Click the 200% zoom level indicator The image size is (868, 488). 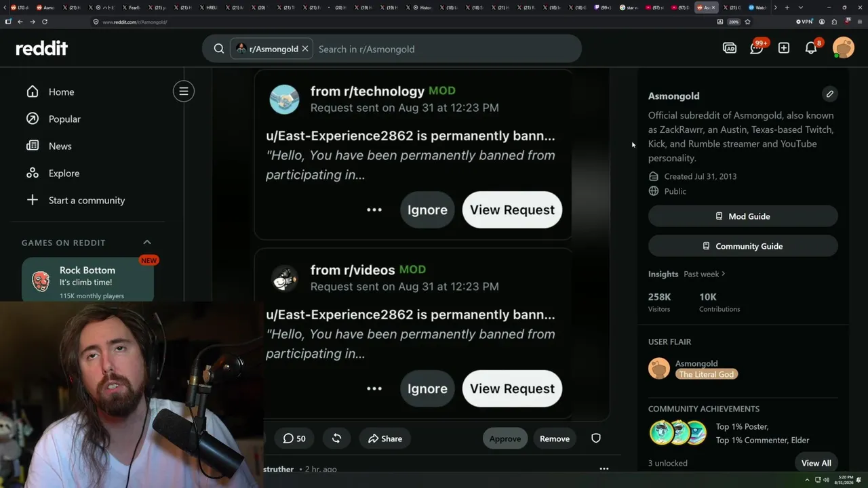[x=733, y=22]
